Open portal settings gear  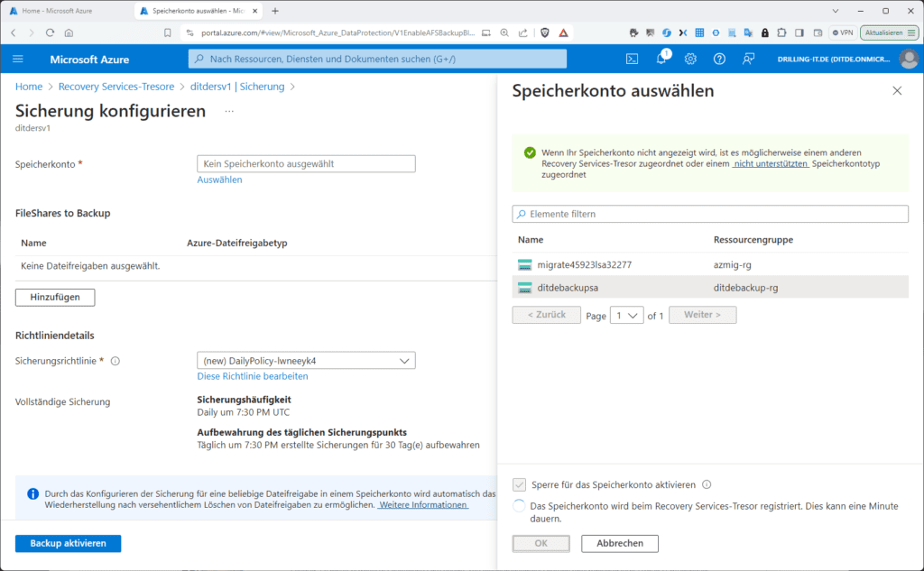(690, 59)
